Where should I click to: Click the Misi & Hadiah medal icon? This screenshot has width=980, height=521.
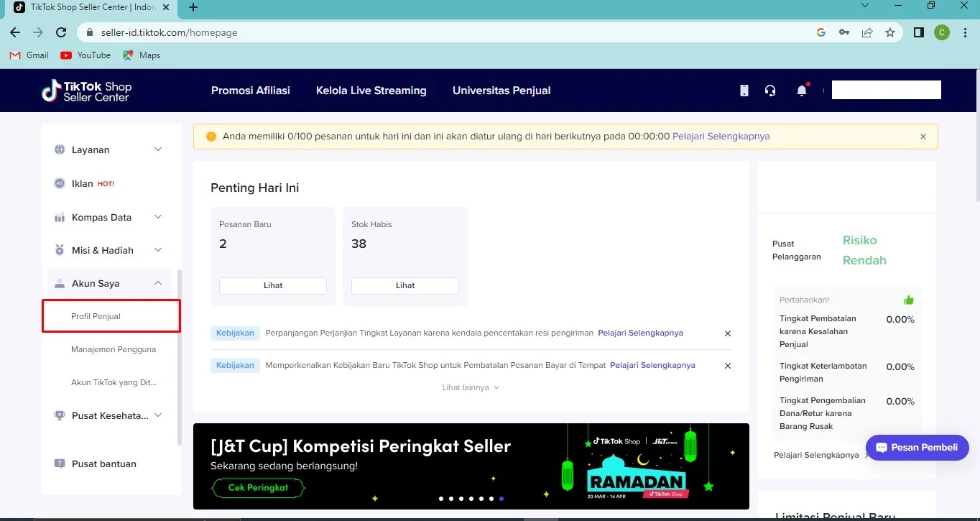click(x=60, y=250)
